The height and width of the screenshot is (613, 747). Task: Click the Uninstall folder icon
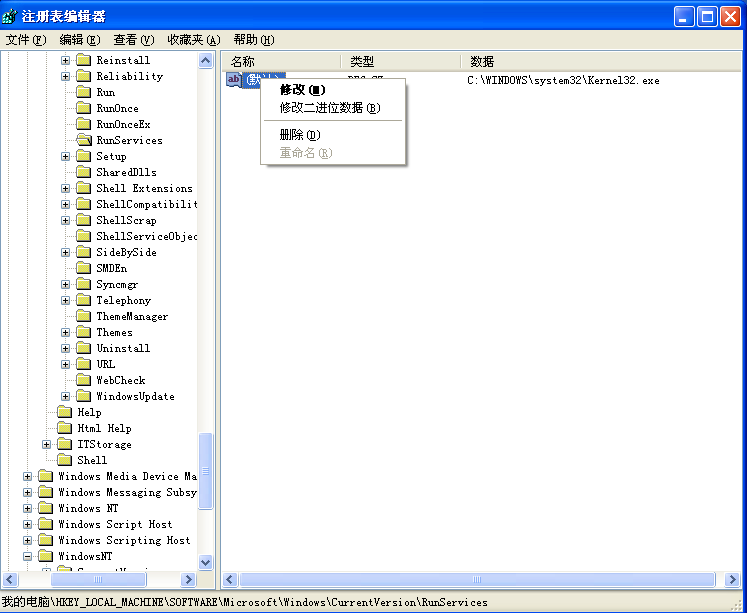[x=83, y=348]
